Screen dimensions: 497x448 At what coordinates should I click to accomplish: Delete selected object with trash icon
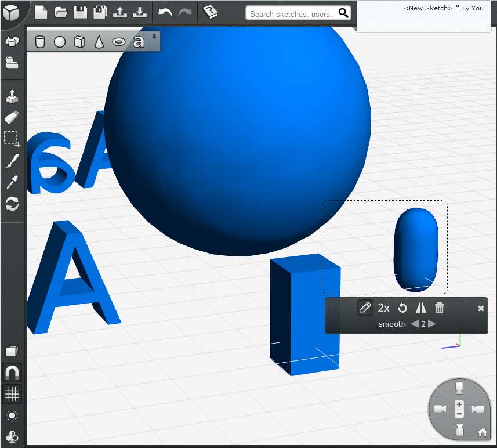point(440,308)
